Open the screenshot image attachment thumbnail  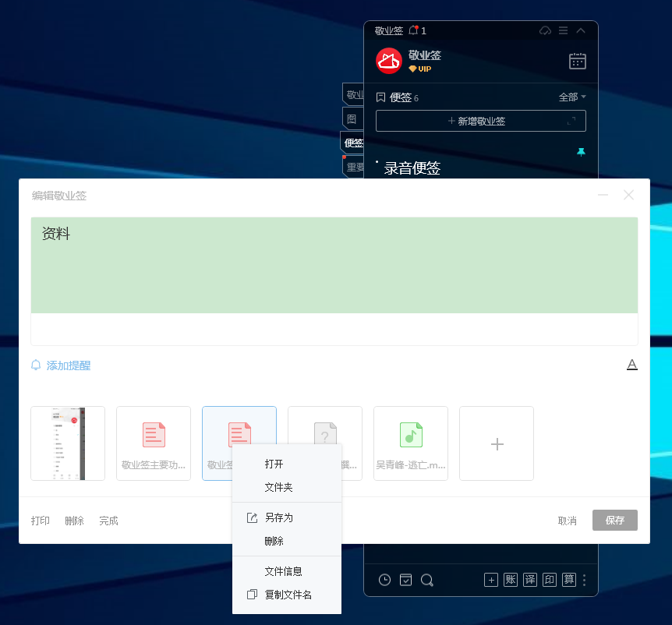click(68, 443)
